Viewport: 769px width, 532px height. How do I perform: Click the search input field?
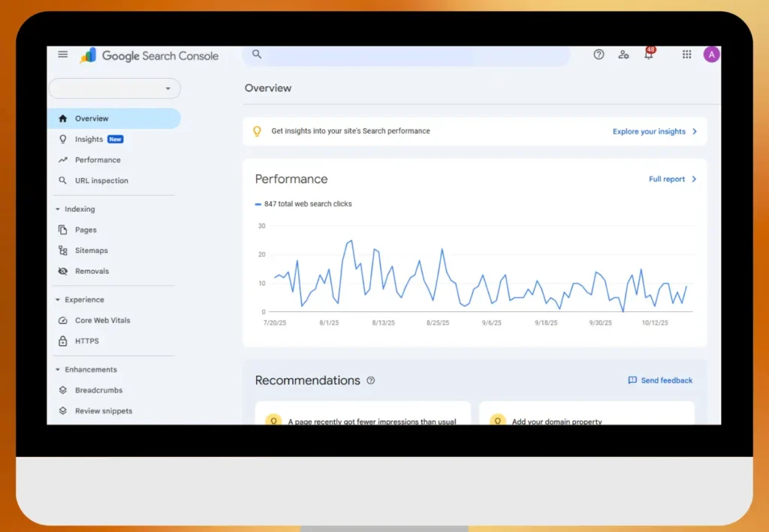tap(413, 55)
